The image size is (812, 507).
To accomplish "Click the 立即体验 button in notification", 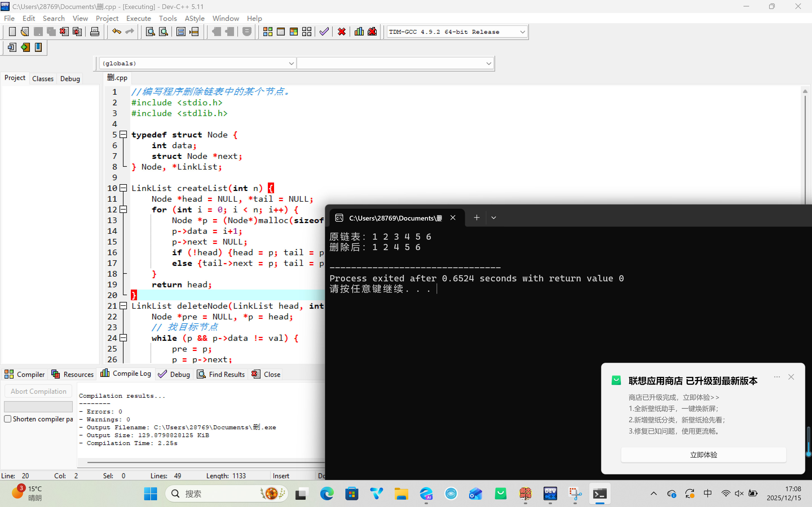I will (x=703, y=455).
